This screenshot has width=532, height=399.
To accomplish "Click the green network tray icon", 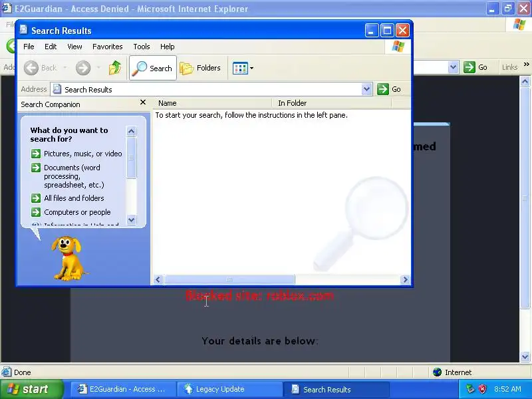I will [470, 389].
